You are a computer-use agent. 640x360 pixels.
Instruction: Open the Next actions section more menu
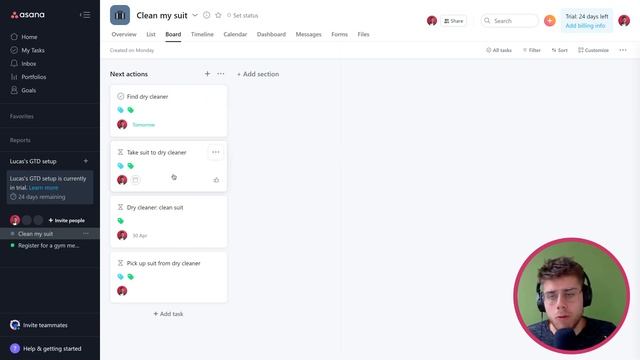click(x=221, y=74)
